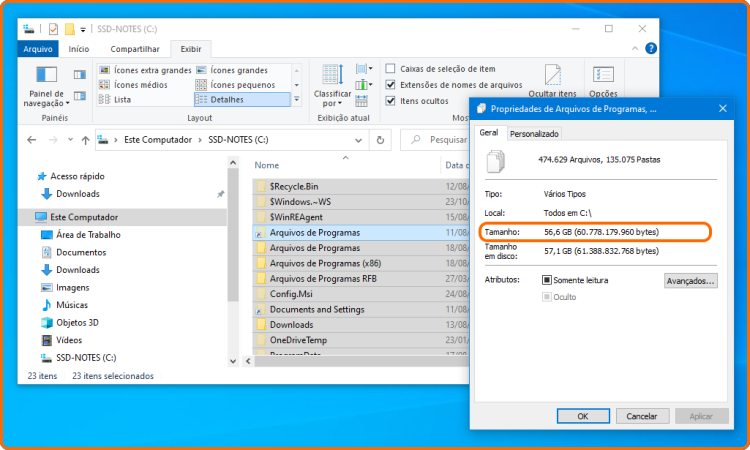
Task: Click SSD-NOTES (C:) in address breadcrumb
Action: click(x=238, y=140)
